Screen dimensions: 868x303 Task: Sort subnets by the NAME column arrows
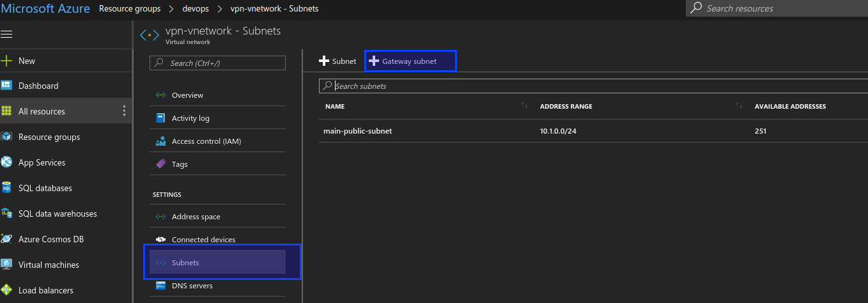pos(524,105)
